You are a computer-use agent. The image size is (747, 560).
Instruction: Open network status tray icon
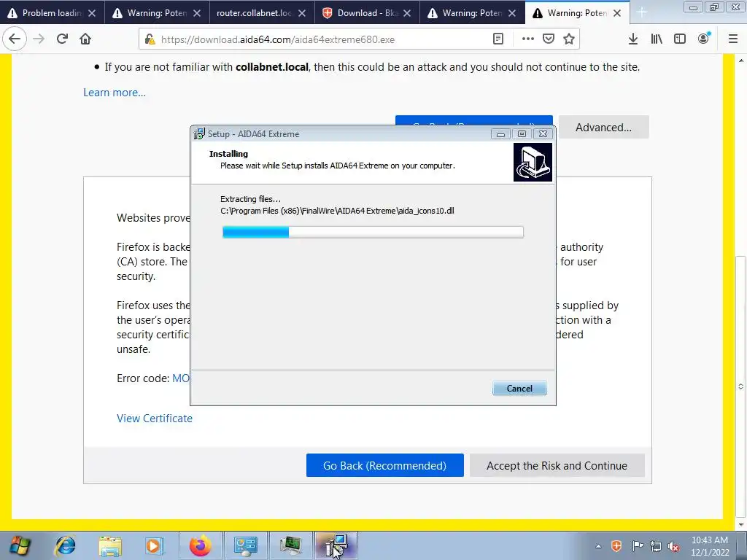(656, 546)
